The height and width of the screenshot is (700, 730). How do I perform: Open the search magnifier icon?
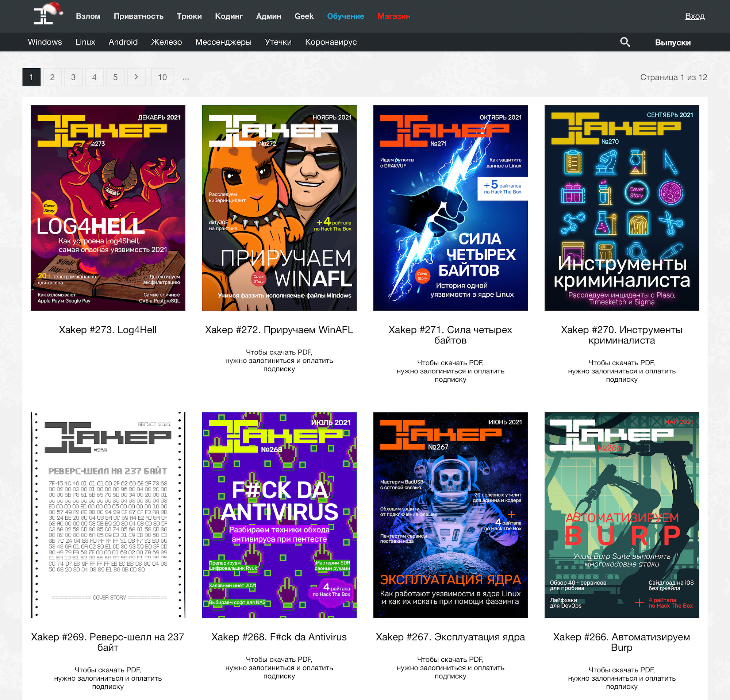tap(625, 42)
